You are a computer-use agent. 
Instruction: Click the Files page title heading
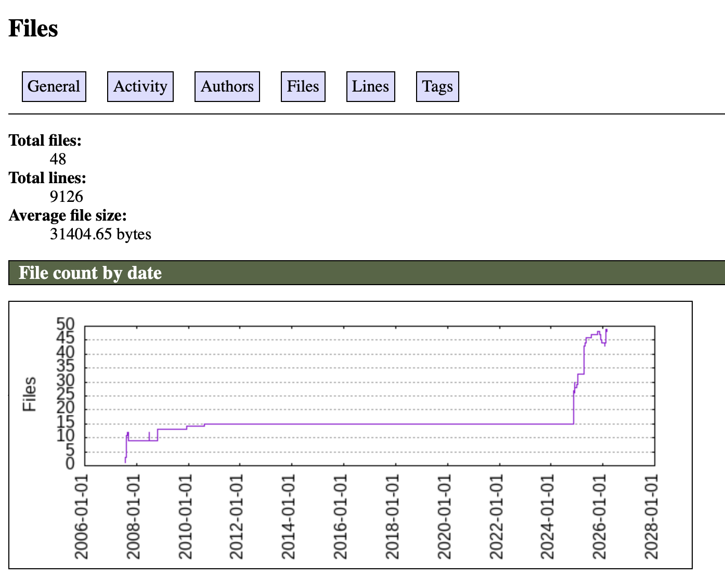click(33, 29)
